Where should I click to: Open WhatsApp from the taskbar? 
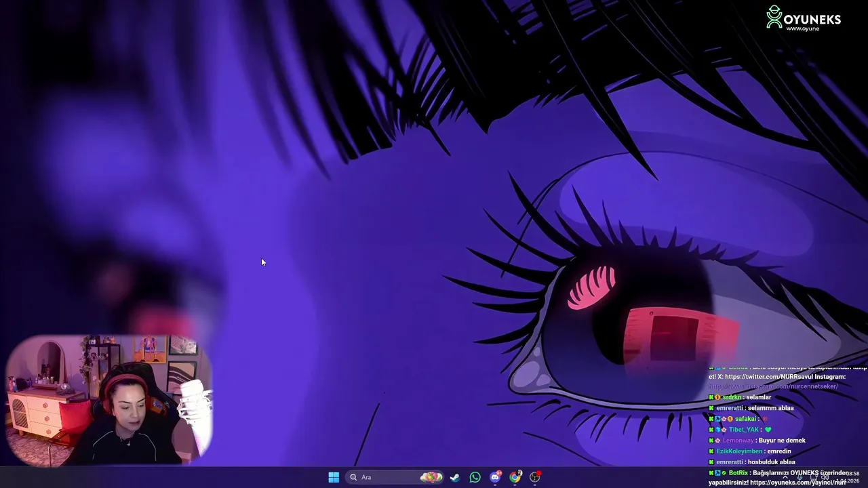[475, 477]
